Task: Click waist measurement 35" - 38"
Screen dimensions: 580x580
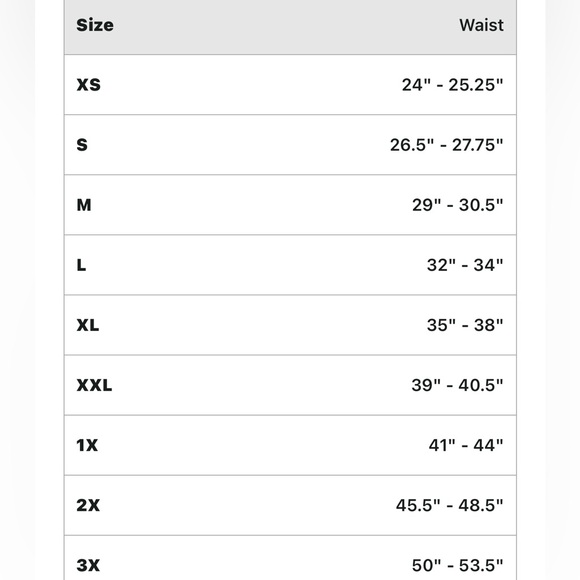Action: pos(465,325)
